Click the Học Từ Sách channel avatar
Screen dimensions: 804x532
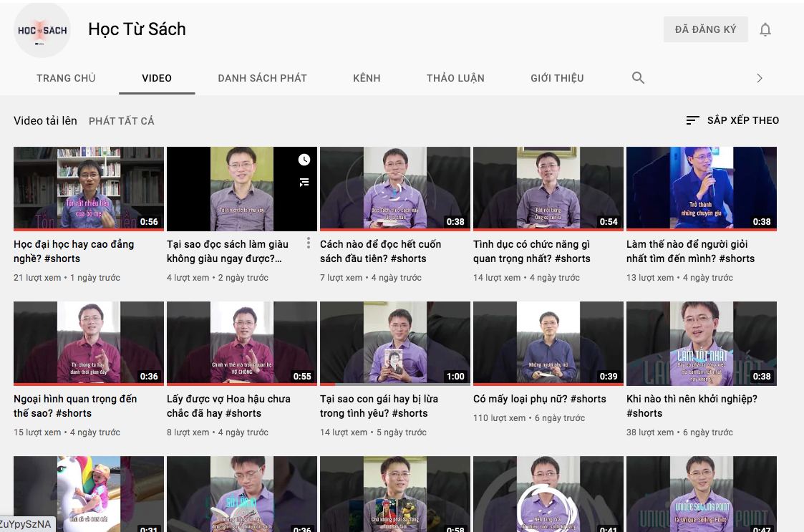[x=42, y=30]
